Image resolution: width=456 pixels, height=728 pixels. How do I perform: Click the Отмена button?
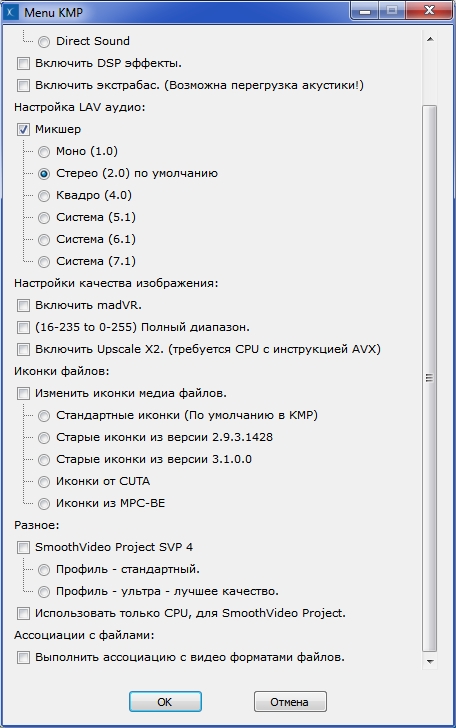point(290,702)
